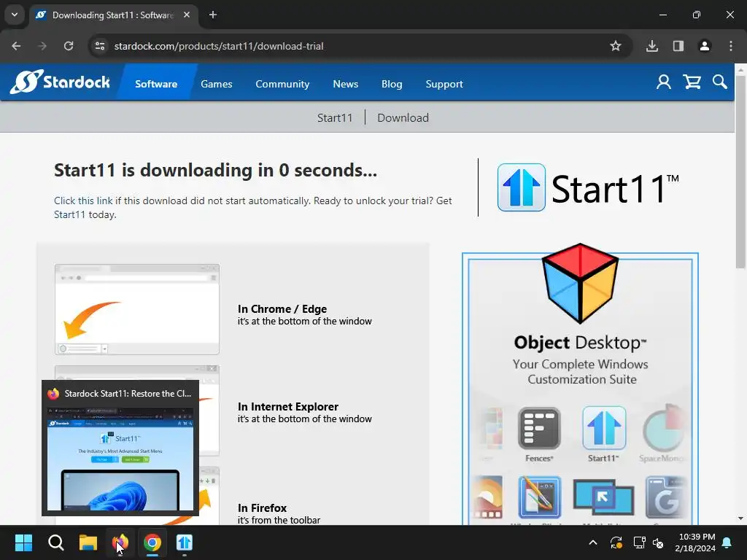Show hidden system tray icons
Viewport: 747px width, 560px height.
click(593, 542)
